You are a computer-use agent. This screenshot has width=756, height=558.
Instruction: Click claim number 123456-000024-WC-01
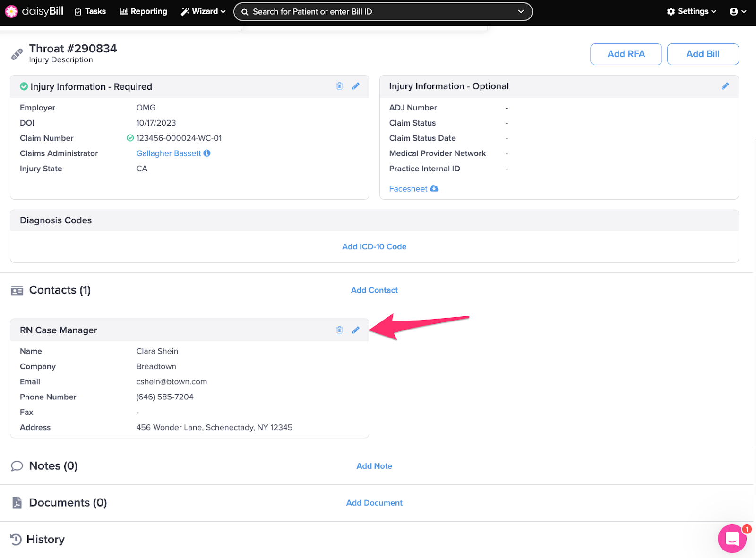click(179, 138)
